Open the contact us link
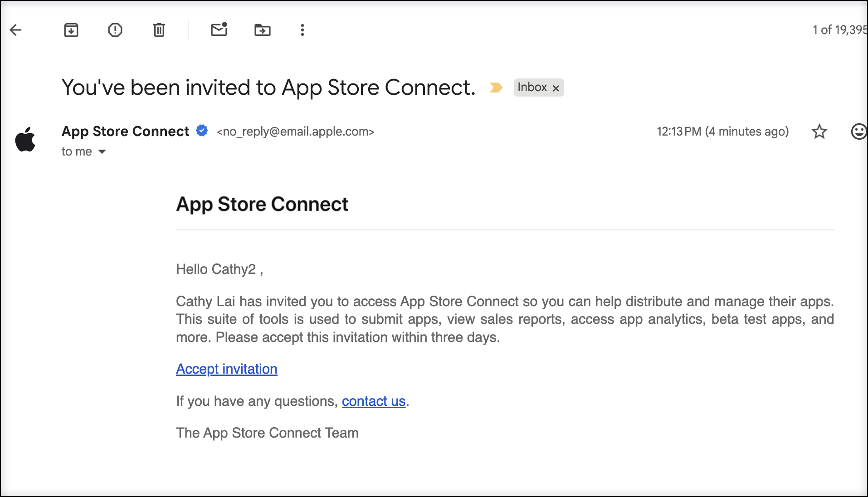The height and width of the screenshot is (497, 868). coord(374,401)
